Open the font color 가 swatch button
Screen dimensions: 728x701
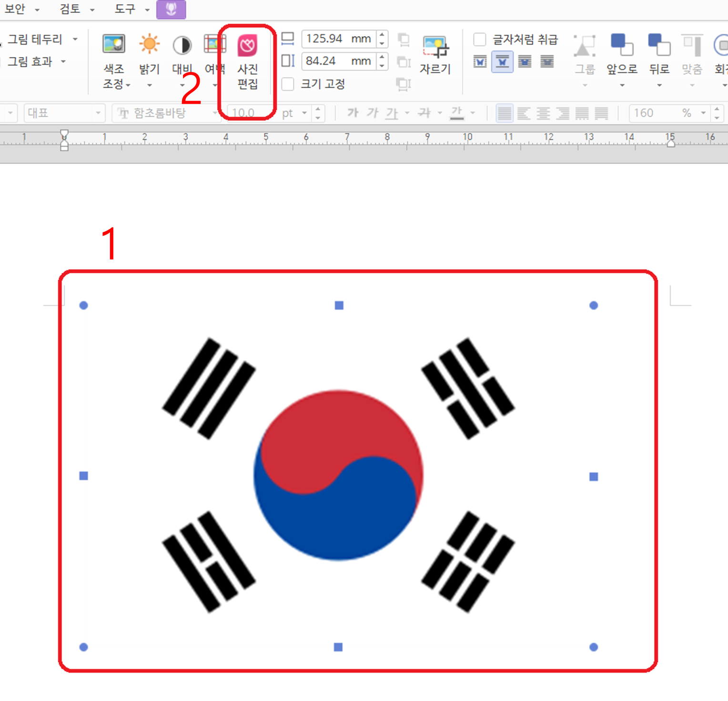tap(456, 113)
